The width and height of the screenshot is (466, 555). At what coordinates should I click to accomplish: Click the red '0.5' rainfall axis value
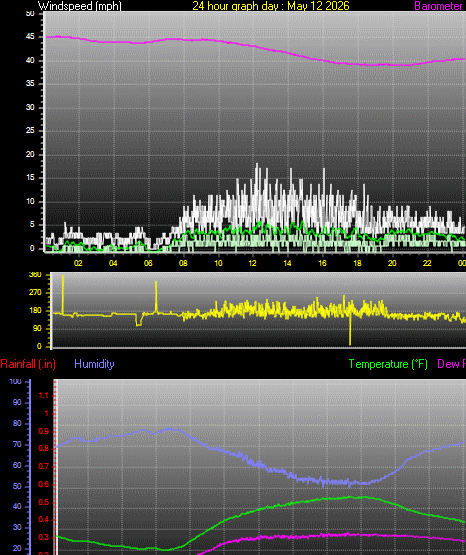[x=43, y=503]
